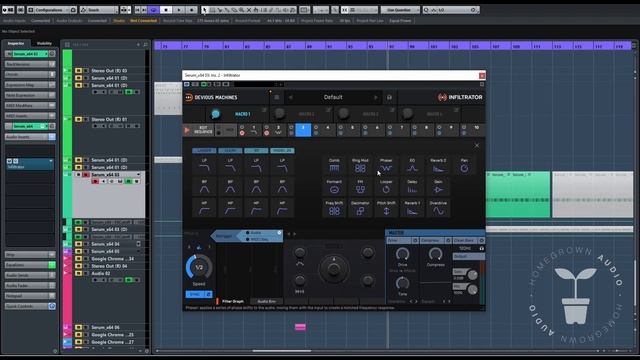The width and height of the screenshot is (640, 360).
Task: Open the Touch automation mode dropdown
Action: tap(99, 9)
